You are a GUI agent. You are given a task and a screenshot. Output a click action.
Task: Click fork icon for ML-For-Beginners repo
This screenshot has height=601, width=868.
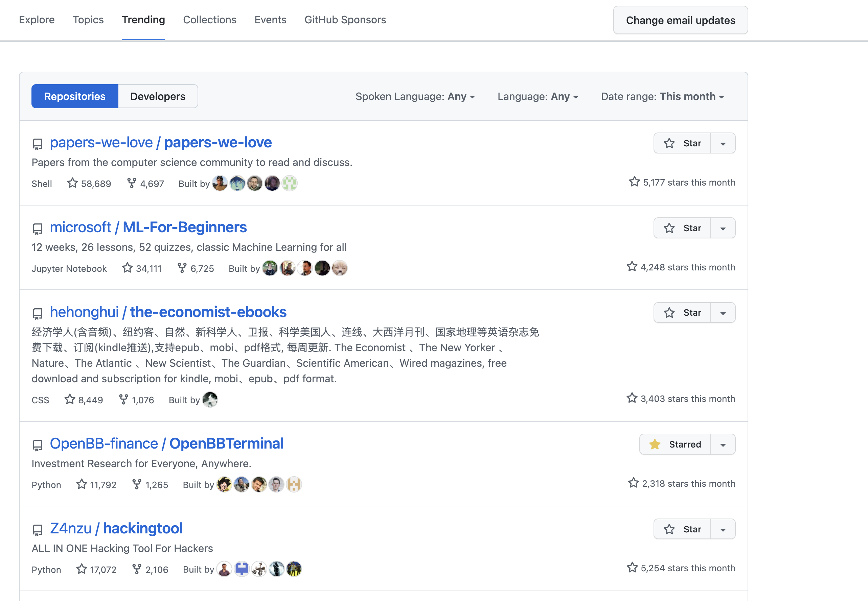(182, 268)
